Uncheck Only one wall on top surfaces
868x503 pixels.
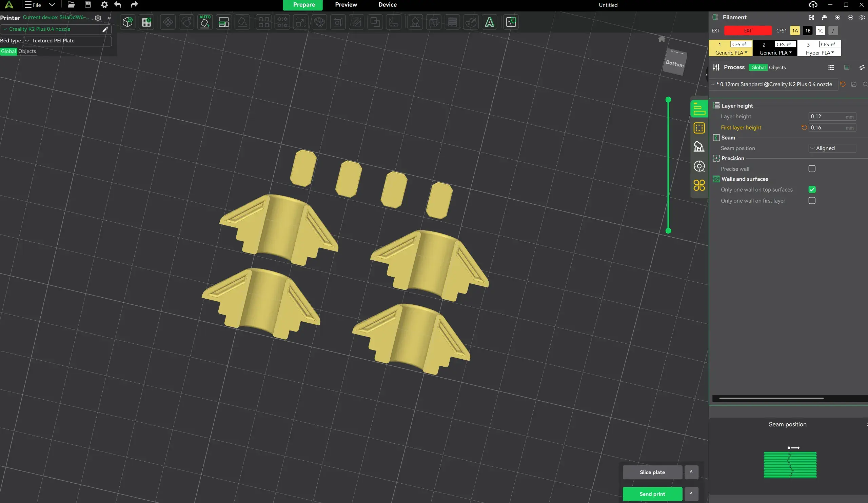point(812,190)
